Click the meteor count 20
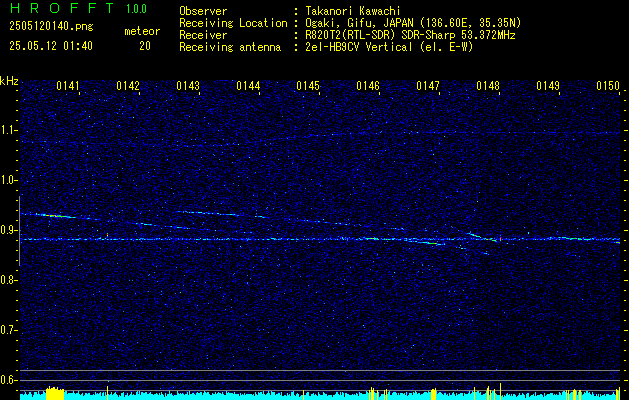629x400 pixels. point(145,46)
